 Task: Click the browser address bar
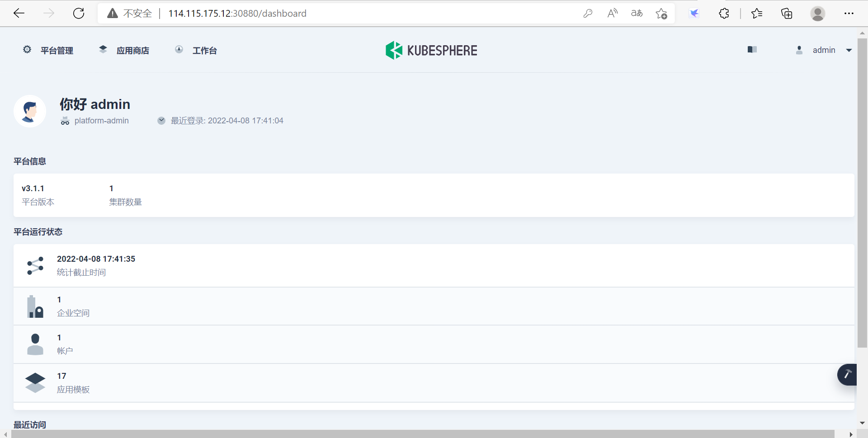pos(316,13)
